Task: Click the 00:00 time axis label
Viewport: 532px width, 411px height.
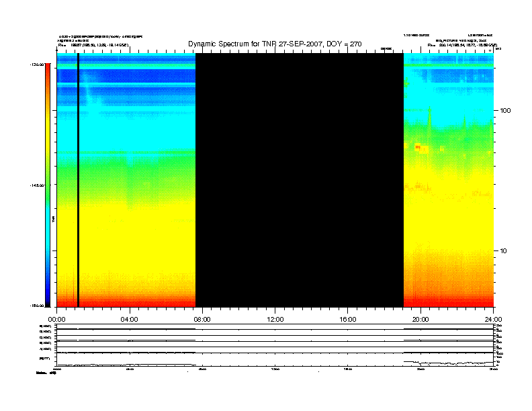Action: [x=56, y=320]
